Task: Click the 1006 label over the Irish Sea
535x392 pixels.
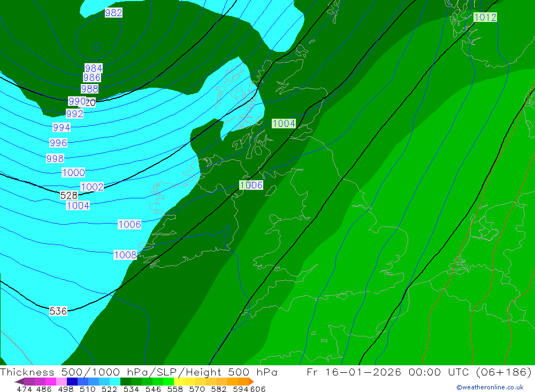Action: point(251,185)
